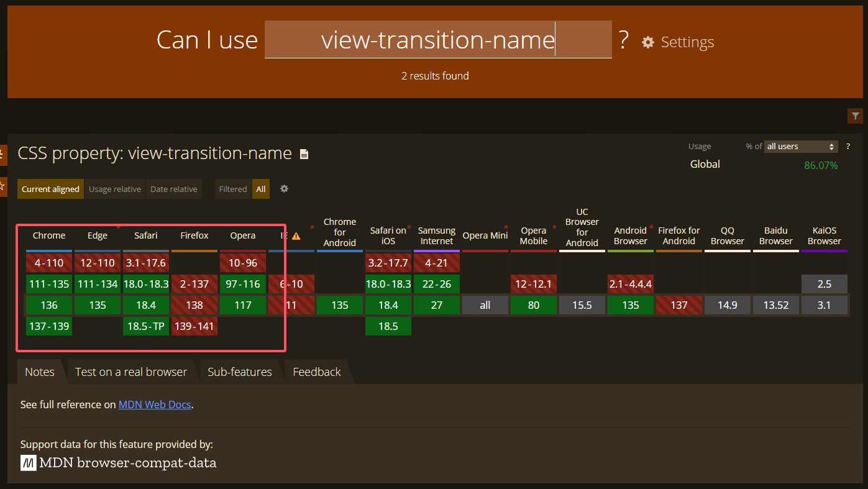Click the question mark help icon near usage

click(x=847, y=147)
